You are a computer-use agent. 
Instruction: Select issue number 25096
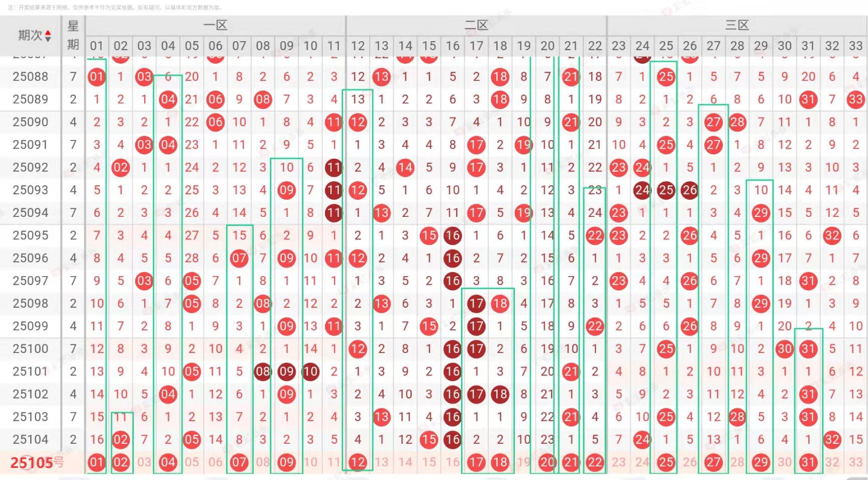[31, 258]
